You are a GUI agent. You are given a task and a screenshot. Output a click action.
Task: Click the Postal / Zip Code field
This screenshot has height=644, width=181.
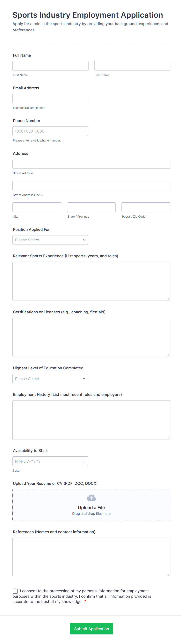(146, 207)
